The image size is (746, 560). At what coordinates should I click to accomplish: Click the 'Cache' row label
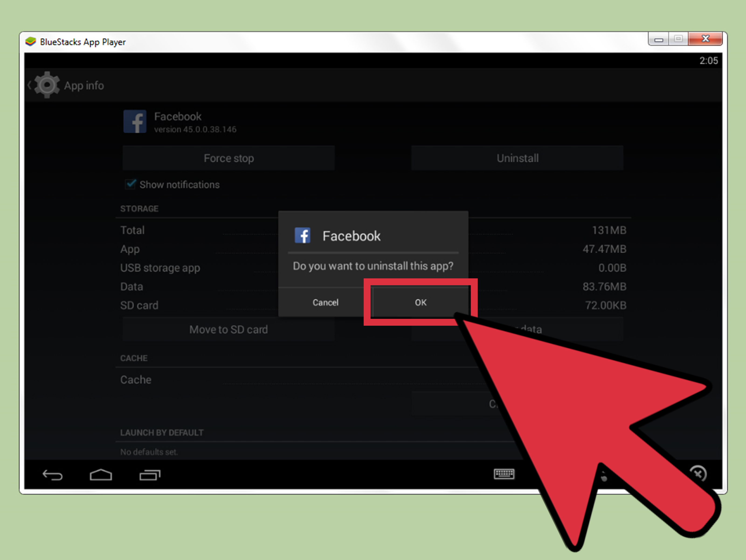(136, 380)
